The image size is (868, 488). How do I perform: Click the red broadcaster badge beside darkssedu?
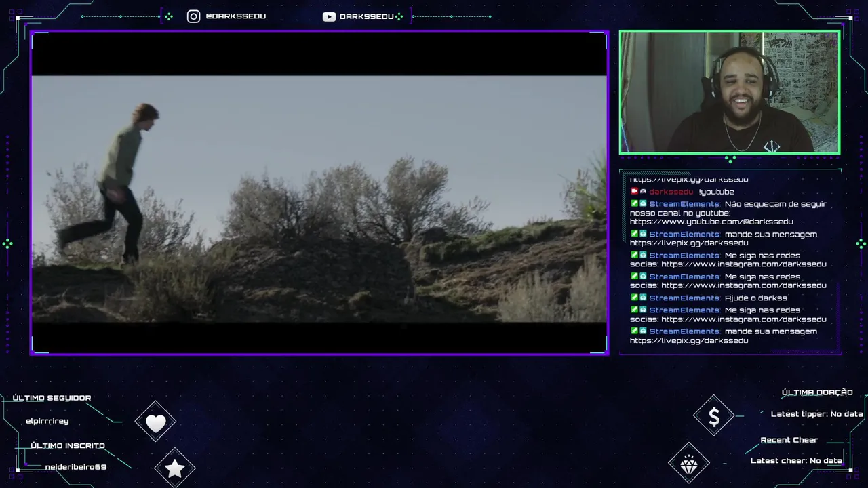tap(634, 192)
